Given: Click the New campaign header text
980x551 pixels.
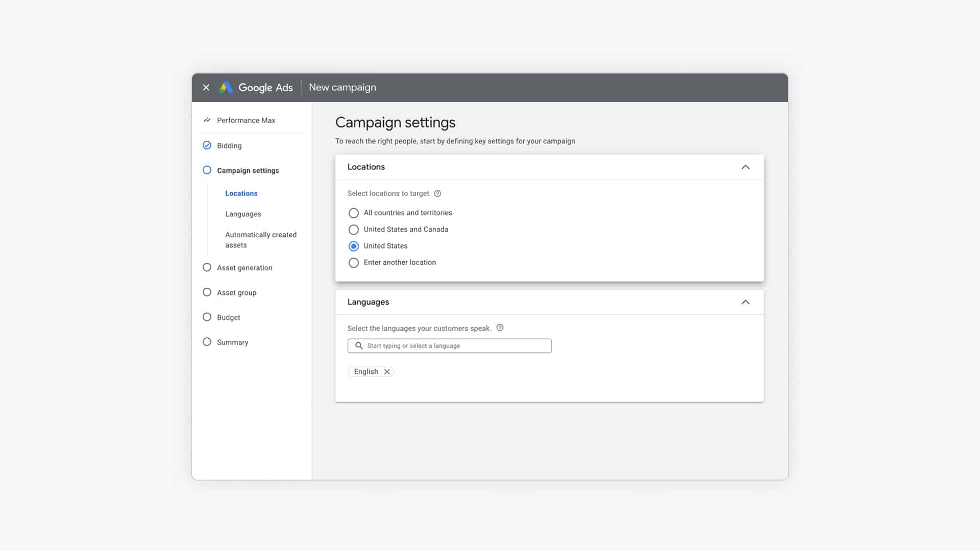Looking at the screenshot, I should [342, 88].
